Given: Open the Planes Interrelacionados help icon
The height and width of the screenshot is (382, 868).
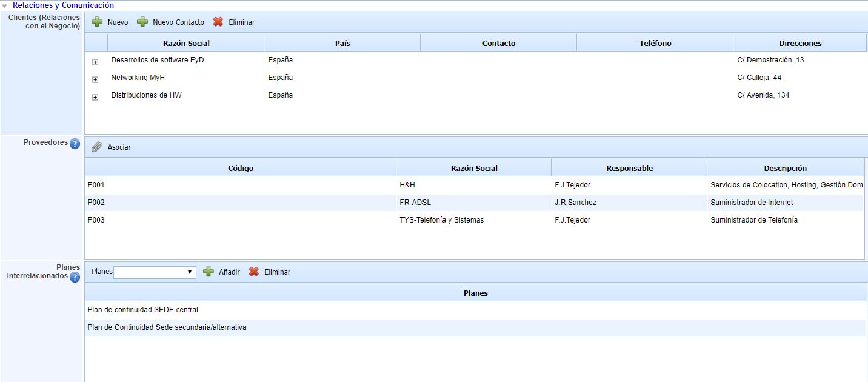Looking at the screenshot, I should [x=75, y=277].
